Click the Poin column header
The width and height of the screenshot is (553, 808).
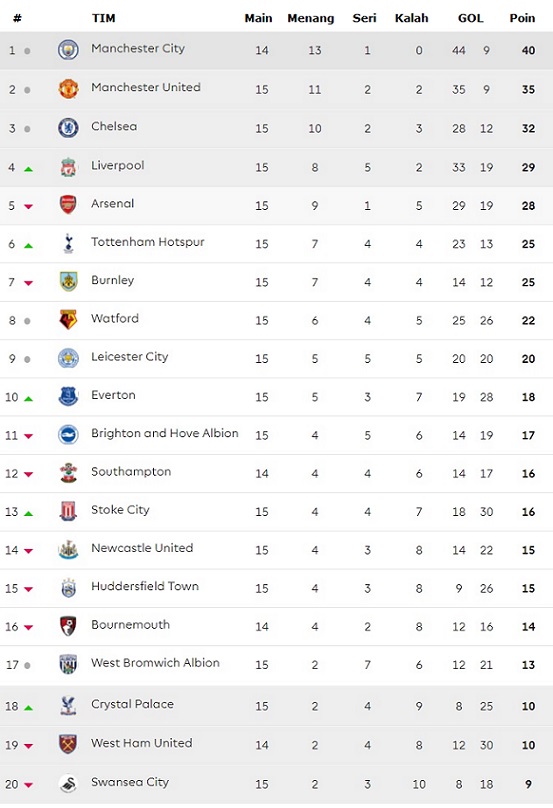[x=522, y=18]
